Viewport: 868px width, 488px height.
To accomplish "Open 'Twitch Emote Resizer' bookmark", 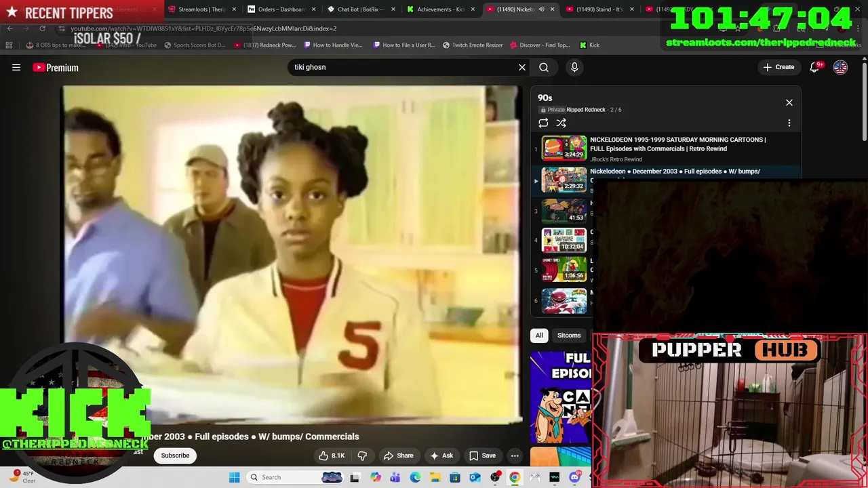I will click(x=473, y=45).
